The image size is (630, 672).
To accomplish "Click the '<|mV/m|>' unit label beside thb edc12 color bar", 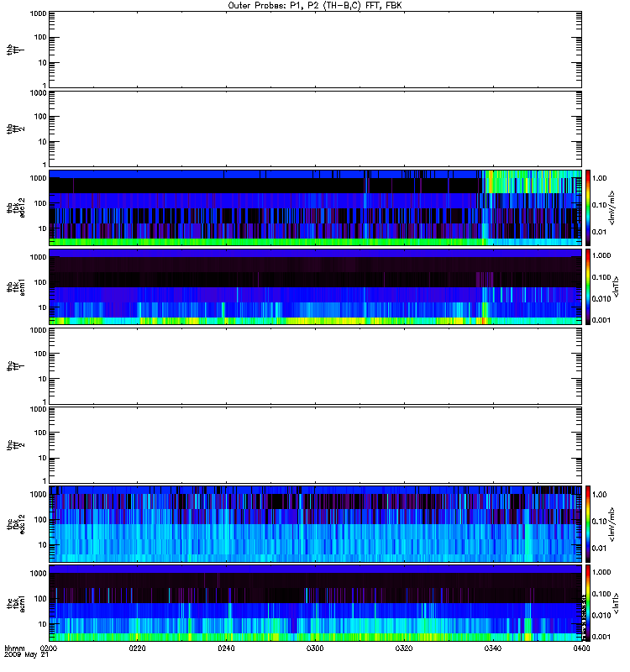I will click(612, 207).
